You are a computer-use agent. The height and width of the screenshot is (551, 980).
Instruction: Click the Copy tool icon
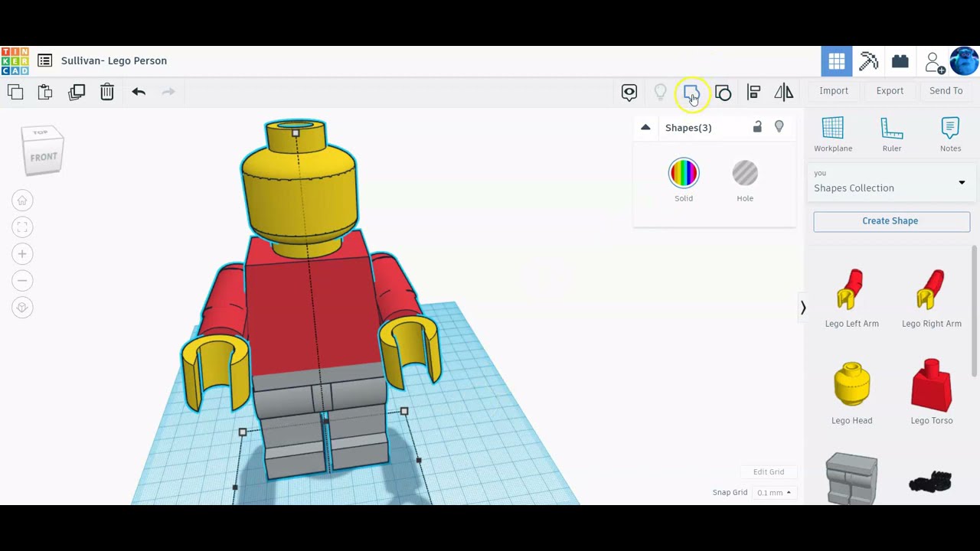pyautogui.click(x=15, y=92)
